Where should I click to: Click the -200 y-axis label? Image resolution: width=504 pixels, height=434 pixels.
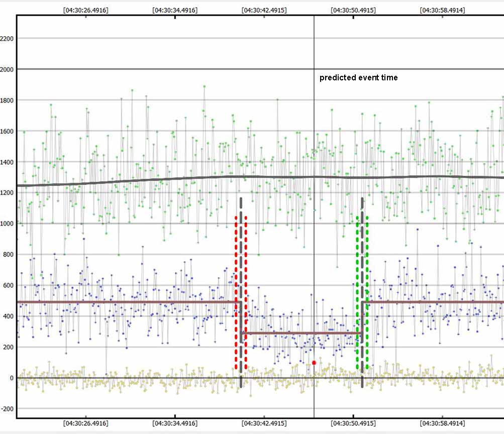pos(6,409)
